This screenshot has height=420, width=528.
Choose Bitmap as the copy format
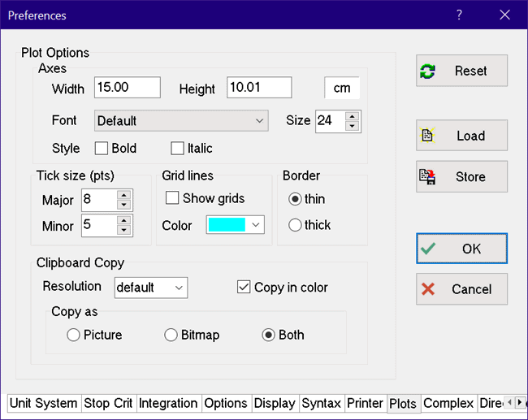click(x=171, y=335)
